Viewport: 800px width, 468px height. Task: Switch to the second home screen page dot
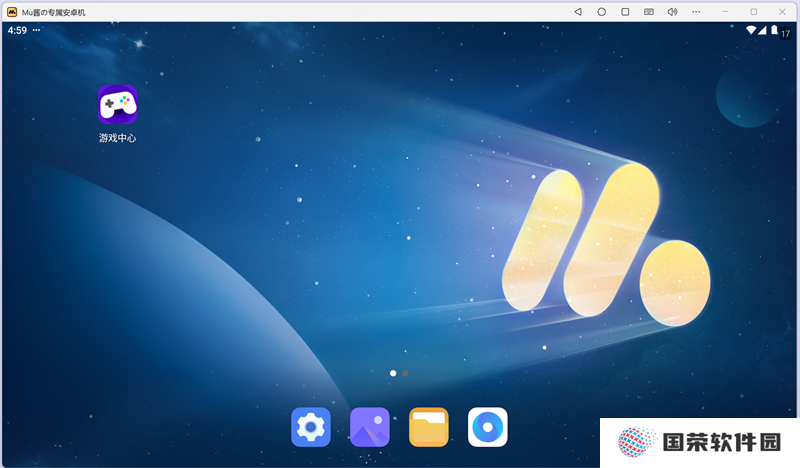pos(405,373)
